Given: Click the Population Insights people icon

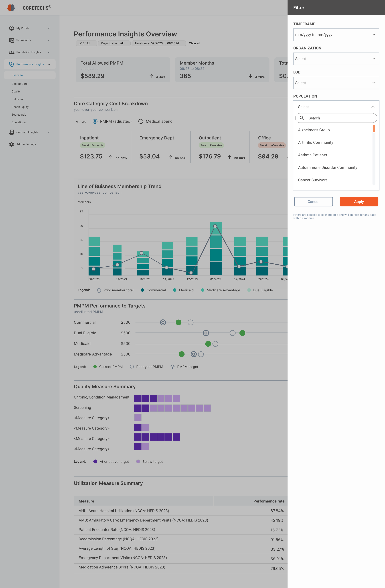Looking at the screenshot, I should (x=11, y=52).
